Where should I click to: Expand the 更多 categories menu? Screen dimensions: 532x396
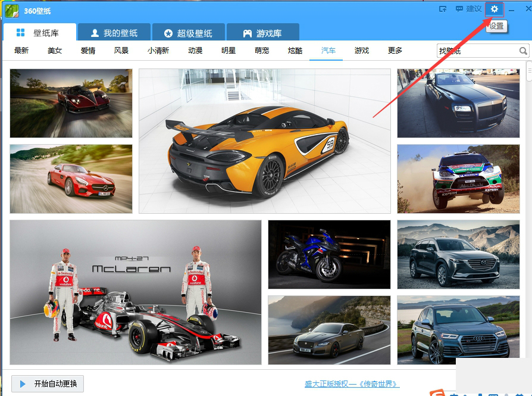[395, 51]
